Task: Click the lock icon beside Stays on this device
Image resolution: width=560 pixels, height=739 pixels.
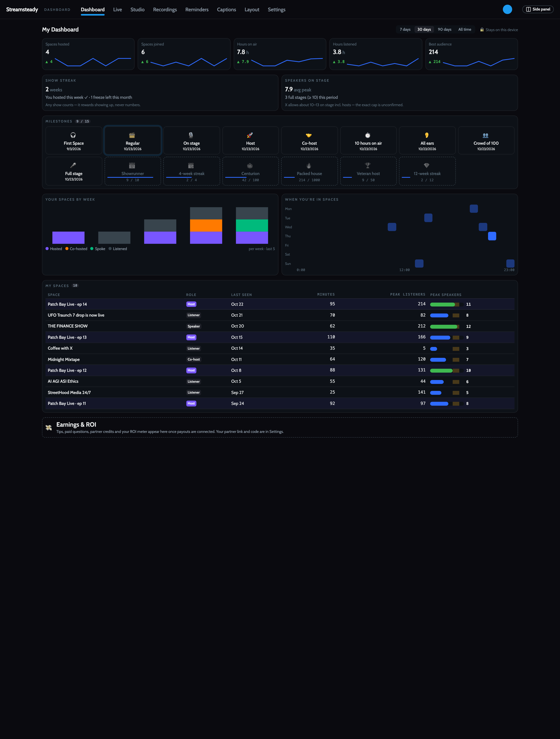Action: tap(482, 30)
